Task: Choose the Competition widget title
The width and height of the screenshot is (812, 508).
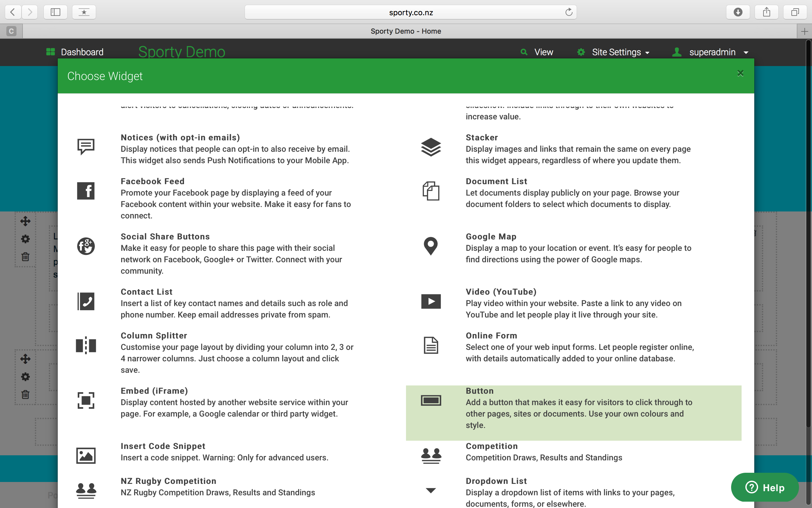Action: (492, 446)
